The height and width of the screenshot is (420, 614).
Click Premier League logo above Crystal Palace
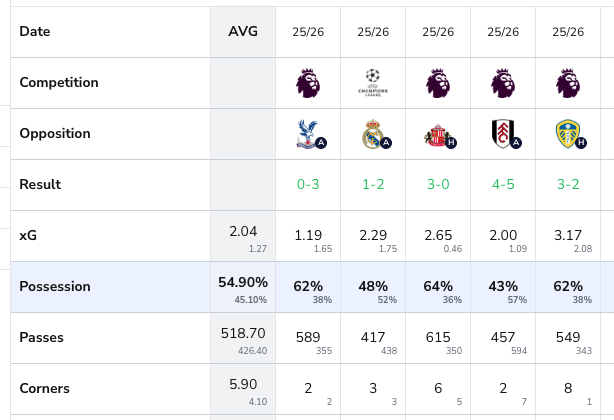tap(309, 82)
